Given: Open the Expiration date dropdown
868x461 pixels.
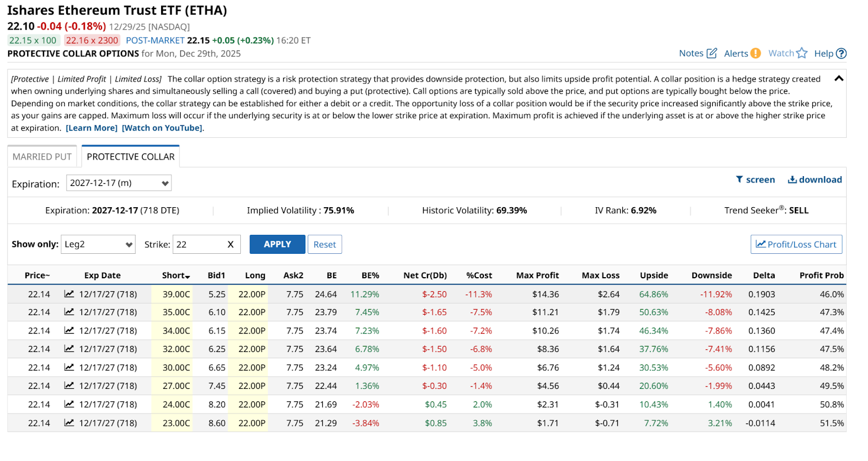Looking at the screenshot, I should pyautogui.click(x=119, y=183).
